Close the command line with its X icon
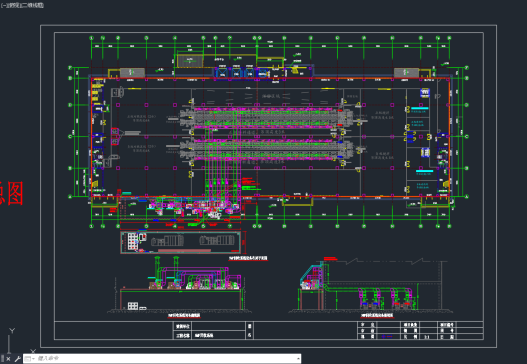 coord(8,359)
